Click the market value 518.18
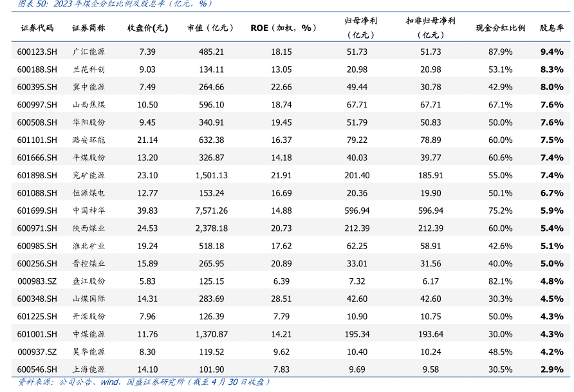This screenshot has width=574, height=392. tap(211, 246)
